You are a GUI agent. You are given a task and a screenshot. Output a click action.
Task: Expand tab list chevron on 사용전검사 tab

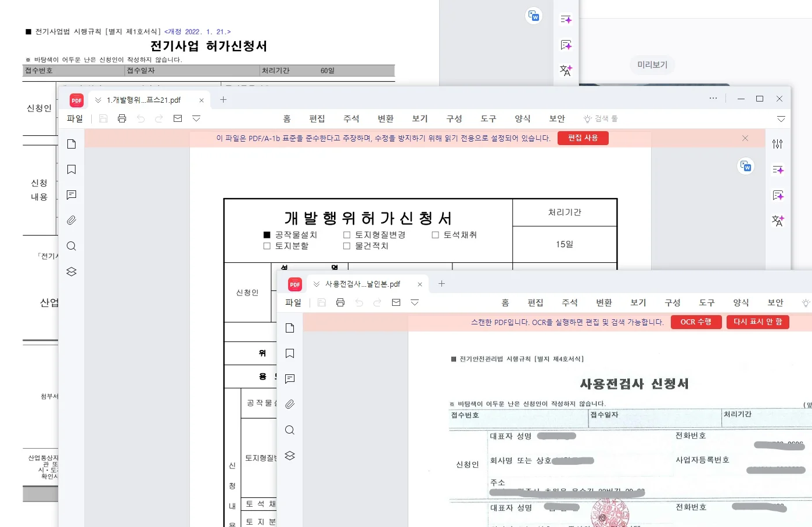coord(317,284)
